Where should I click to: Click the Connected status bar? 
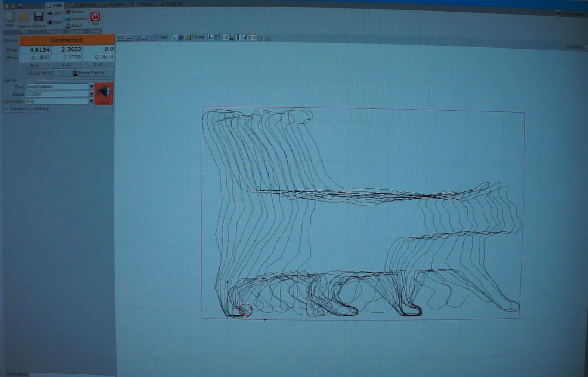coord(67,40)
